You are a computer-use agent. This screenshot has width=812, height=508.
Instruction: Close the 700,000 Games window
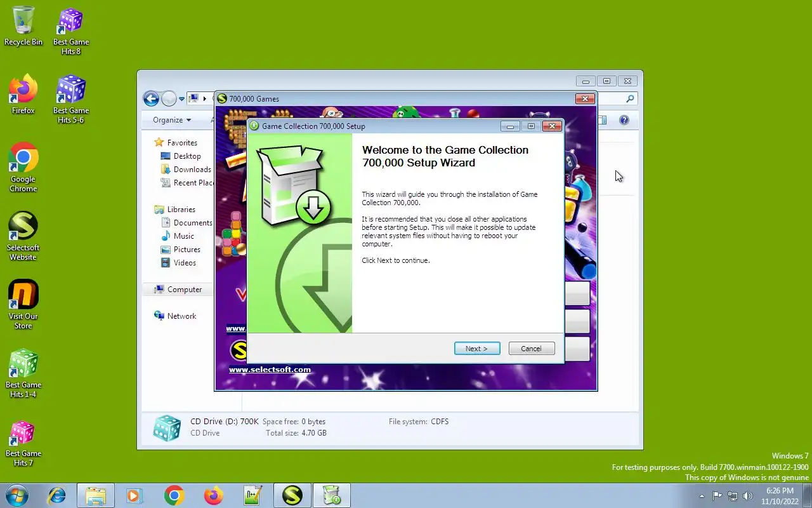[x=585, y=98]
